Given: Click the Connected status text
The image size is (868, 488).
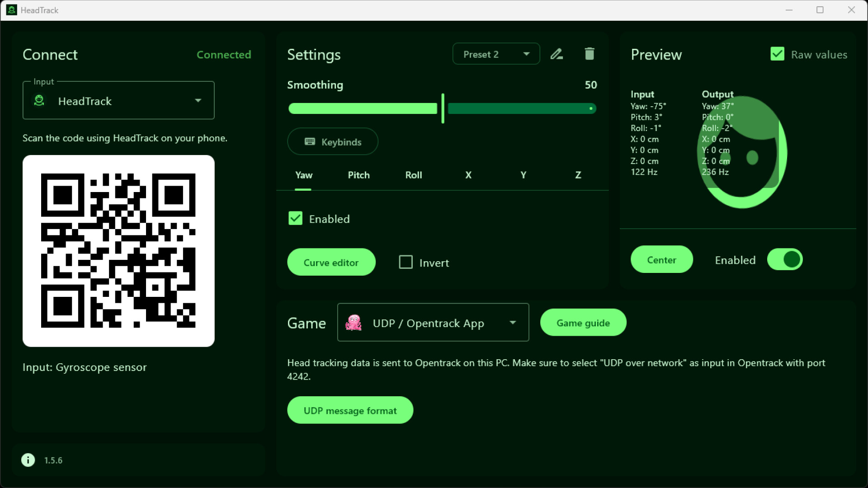Looking at the screenshot, I should [x=224, y=55].
